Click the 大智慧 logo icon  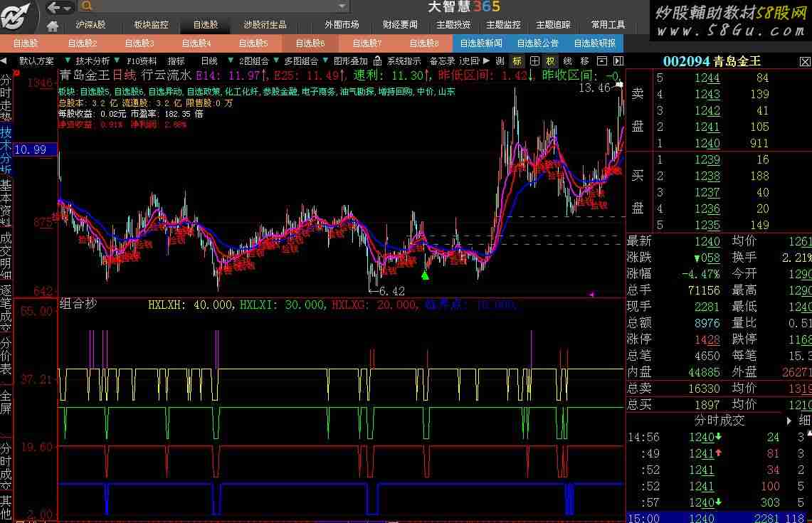(x=16, y=16)
